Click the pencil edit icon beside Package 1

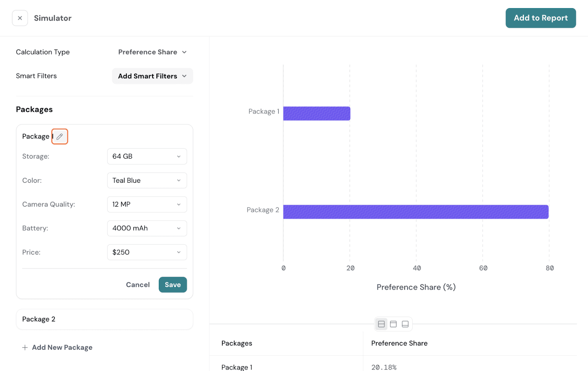coord(60,136)
